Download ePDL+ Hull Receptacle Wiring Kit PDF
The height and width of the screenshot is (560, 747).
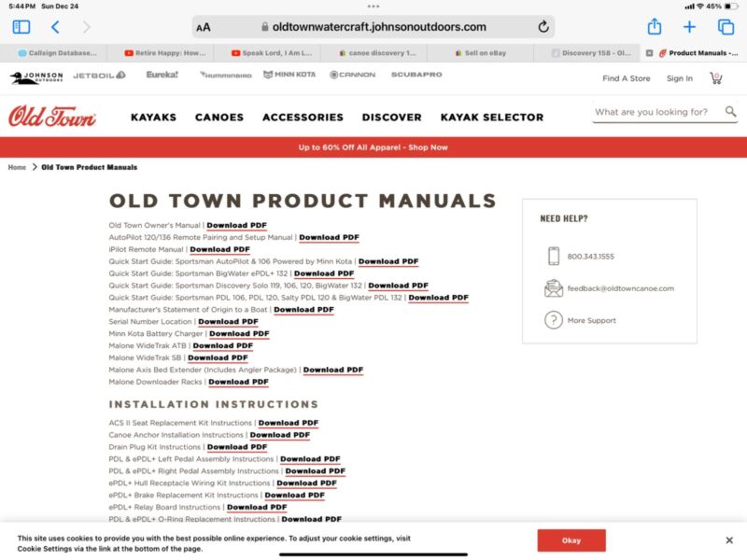coord(307,483)
